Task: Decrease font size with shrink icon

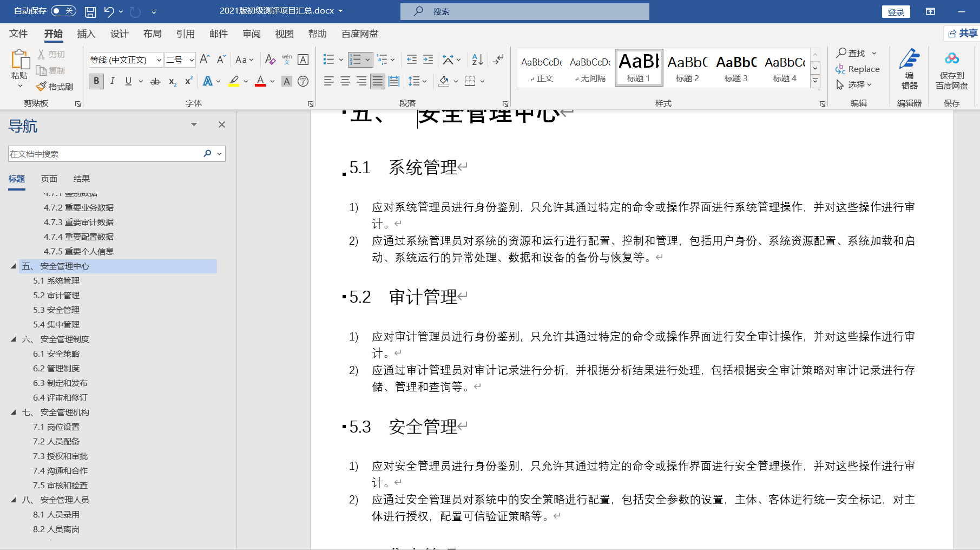Action: (221, 60)
